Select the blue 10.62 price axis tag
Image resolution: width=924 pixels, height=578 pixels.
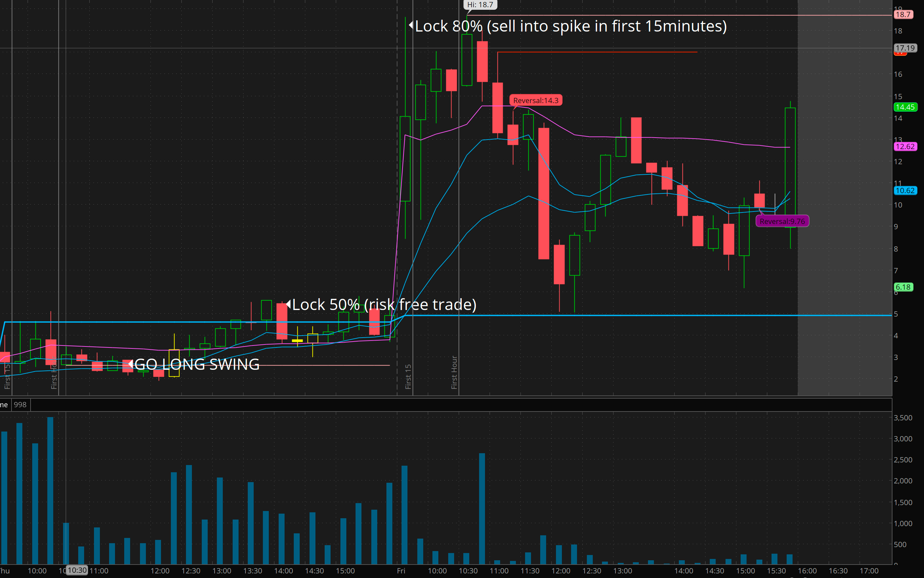(905, 190)
